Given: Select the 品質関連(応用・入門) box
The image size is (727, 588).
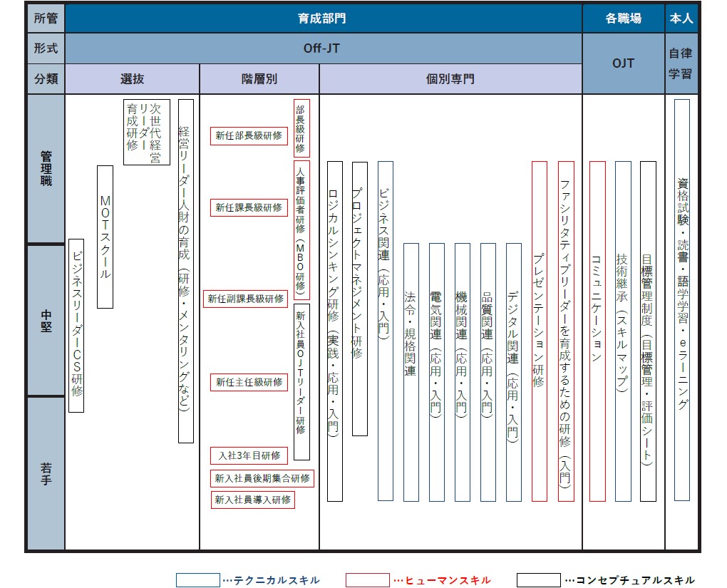Looking at the screenshot, I should (488, 372).
